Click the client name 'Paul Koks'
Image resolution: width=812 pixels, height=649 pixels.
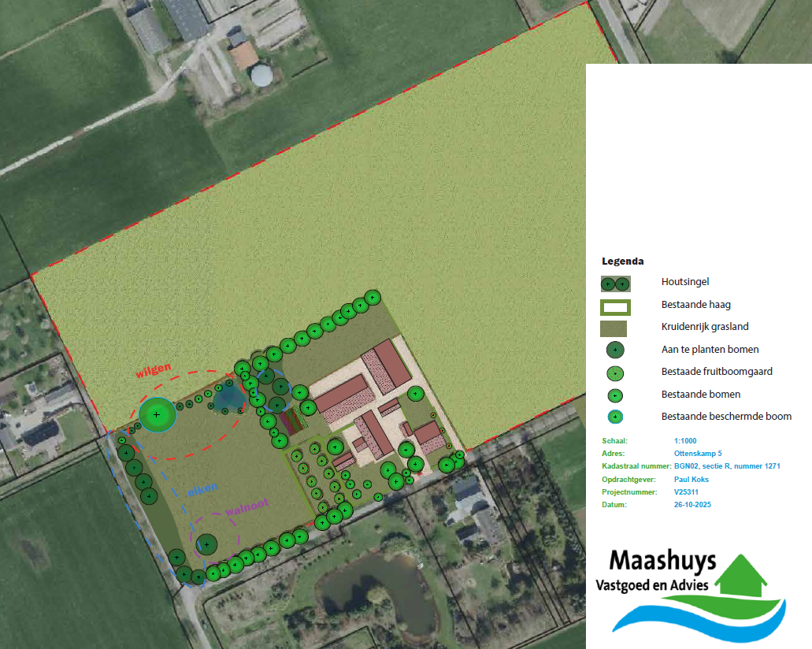[x=691, y=480]
